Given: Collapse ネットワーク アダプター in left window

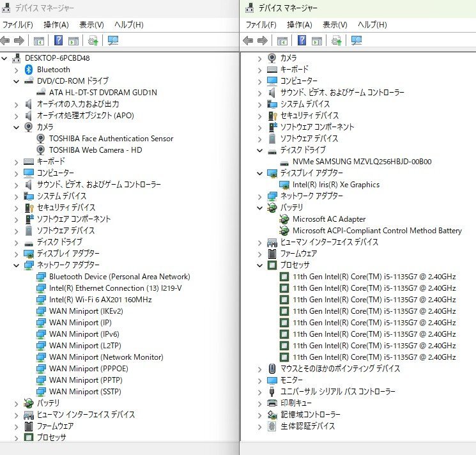Looking at the screenshot, I should [x=17, y=265].
